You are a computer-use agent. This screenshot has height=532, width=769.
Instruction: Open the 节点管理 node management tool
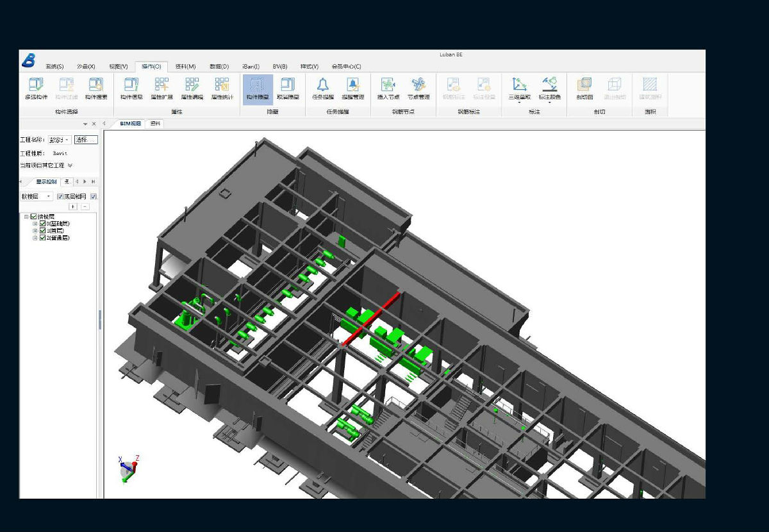click(418, 88)
